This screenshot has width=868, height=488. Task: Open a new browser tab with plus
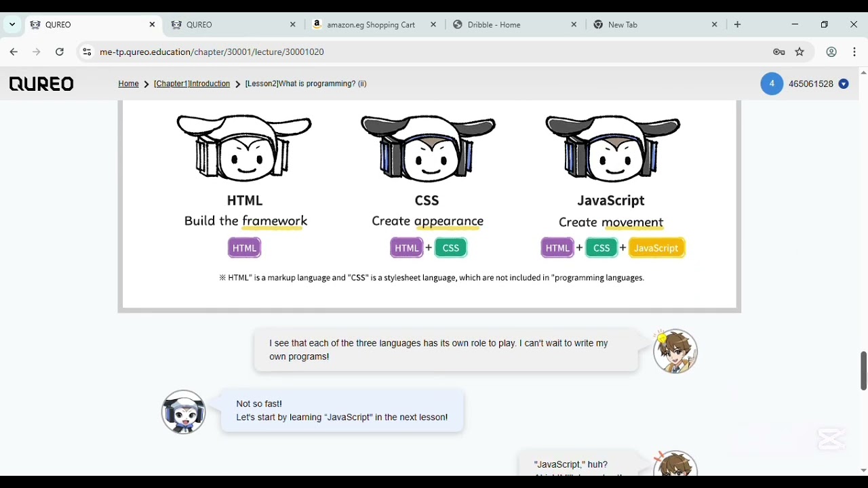[738, 24]
